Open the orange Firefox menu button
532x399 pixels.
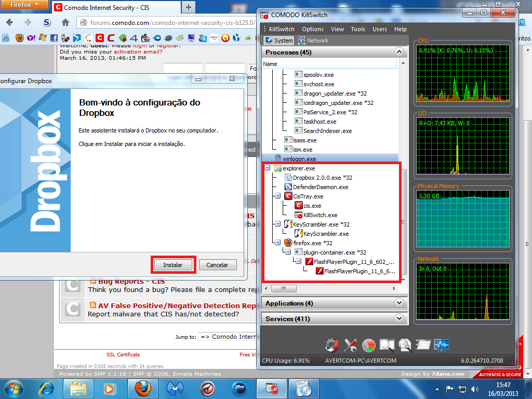(24, 5)
